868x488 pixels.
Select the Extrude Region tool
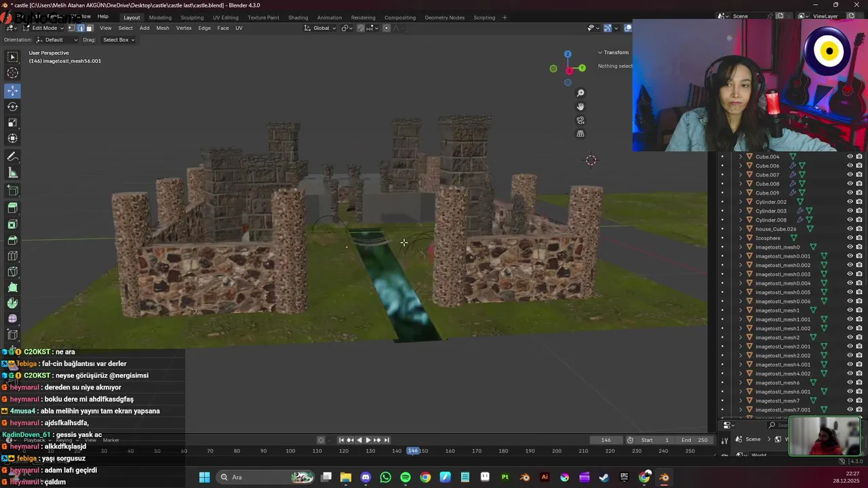point(13,208)
